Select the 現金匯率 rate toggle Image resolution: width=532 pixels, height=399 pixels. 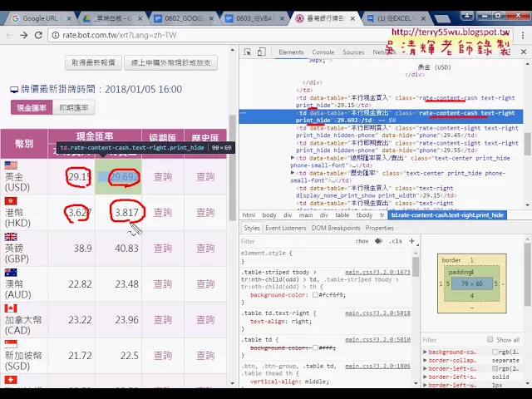pyautogui.click(x=32, y=107)
